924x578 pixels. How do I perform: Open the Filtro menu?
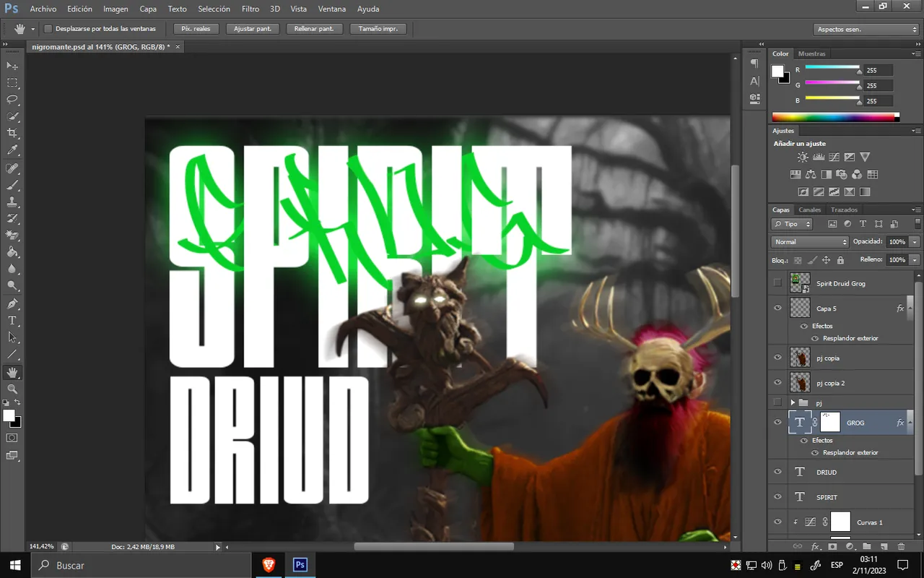250,9
